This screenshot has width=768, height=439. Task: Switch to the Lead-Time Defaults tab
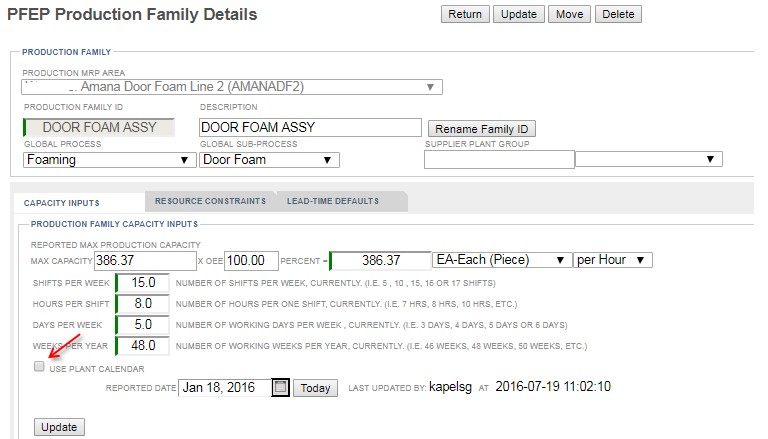click(x=333, y=201)
